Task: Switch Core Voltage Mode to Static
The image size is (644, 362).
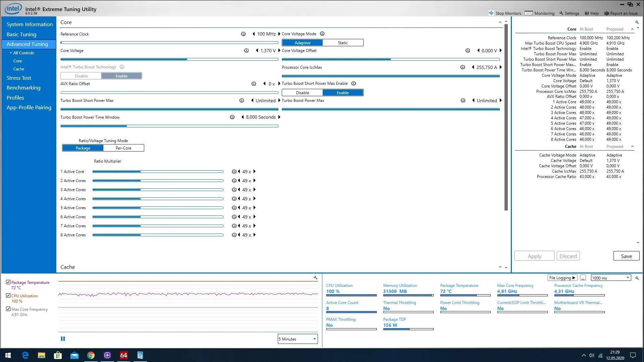Action: 343,43
